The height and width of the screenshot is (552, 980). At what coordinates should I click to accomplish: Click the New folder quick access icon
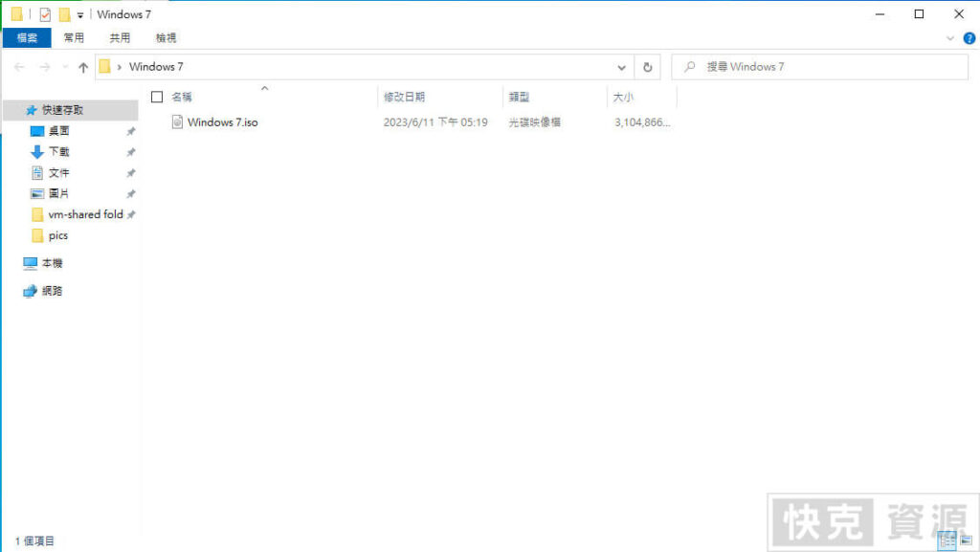tap(64, 14)
